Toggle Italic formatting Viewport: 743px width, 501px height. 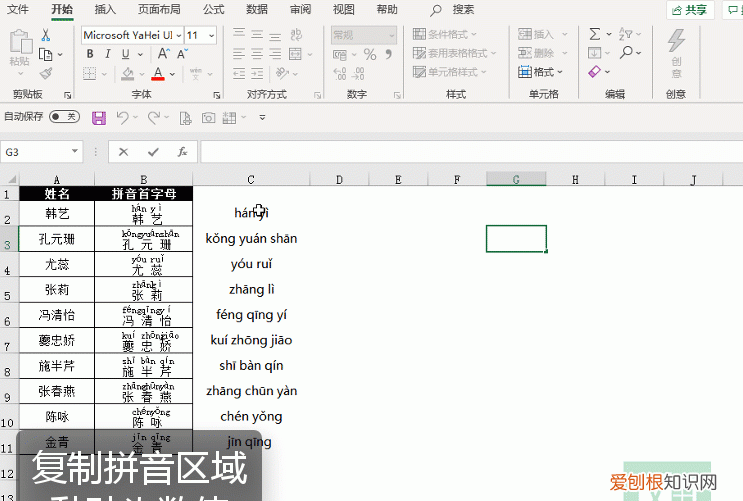108,55
